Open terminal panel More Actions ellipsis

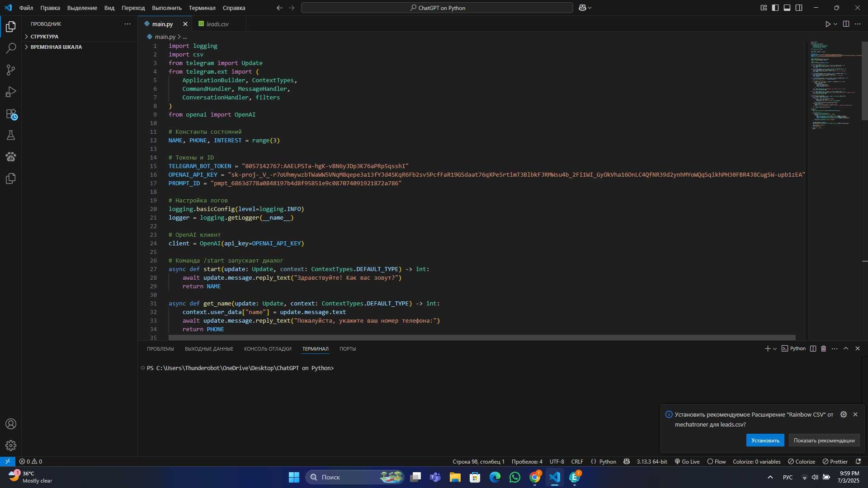coord(835,348)
